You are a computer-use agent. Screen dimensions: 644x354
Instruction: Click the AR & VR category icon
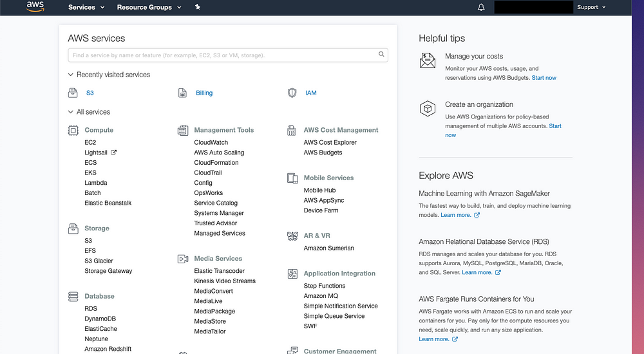pyautogui.click(x=292, y=236)
